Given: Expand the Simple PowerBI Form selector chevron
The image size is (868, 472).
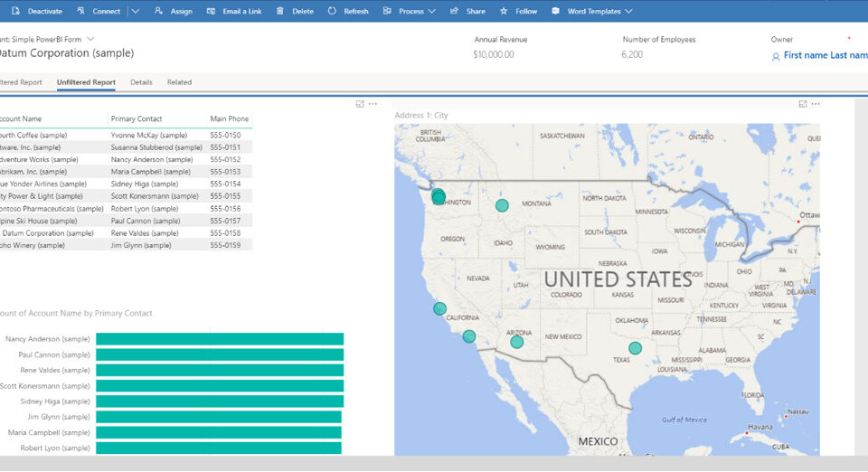Looking at the screenshot, I should pos(90,39).
